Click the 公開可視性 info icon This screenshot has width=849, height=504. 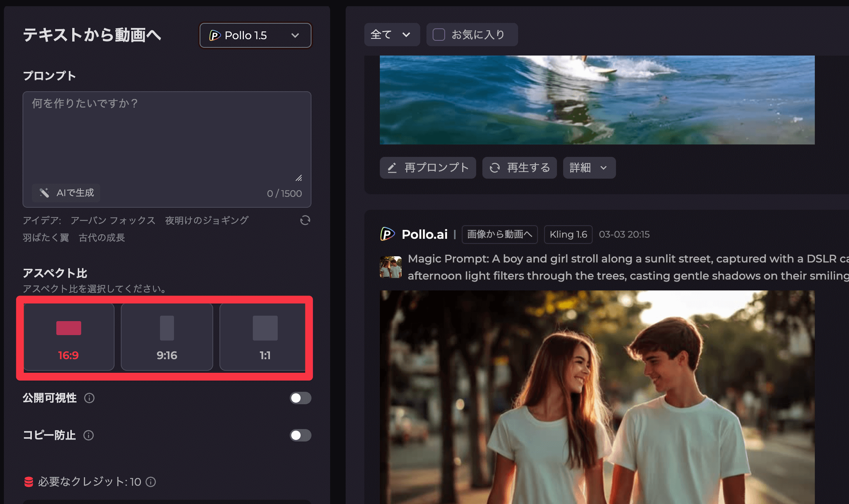pyautogui.click(x=89, y=398)
